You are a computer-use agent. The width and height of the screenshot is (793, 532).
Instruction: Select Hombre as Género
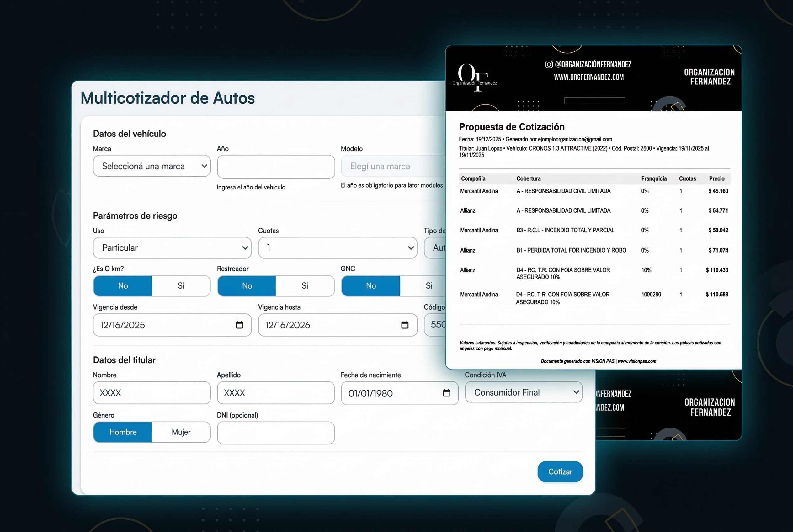click(123, 432)
